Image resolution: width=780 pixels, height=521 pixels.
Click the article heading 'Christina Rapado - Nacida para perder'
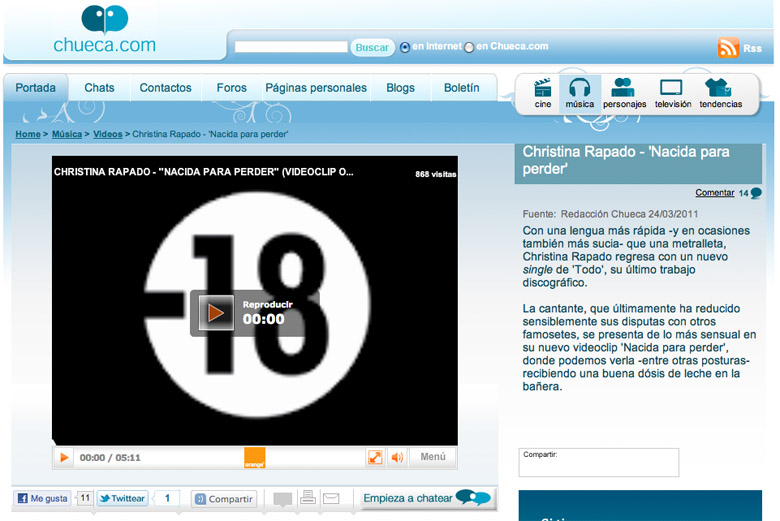(x=626, y=160)
